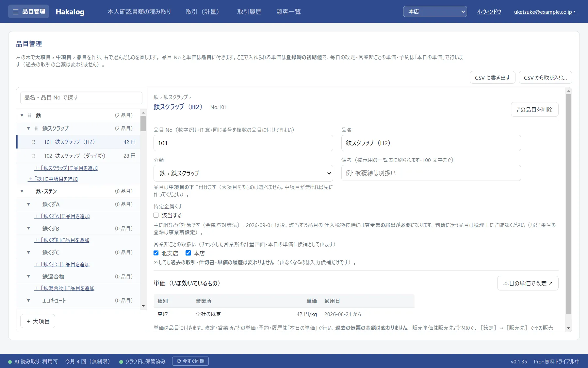Open the 分類 dropdown showing 鉄 › 鉄スクラップ
The height and width of the screenshot is (368, 588).
coord(243,173)
